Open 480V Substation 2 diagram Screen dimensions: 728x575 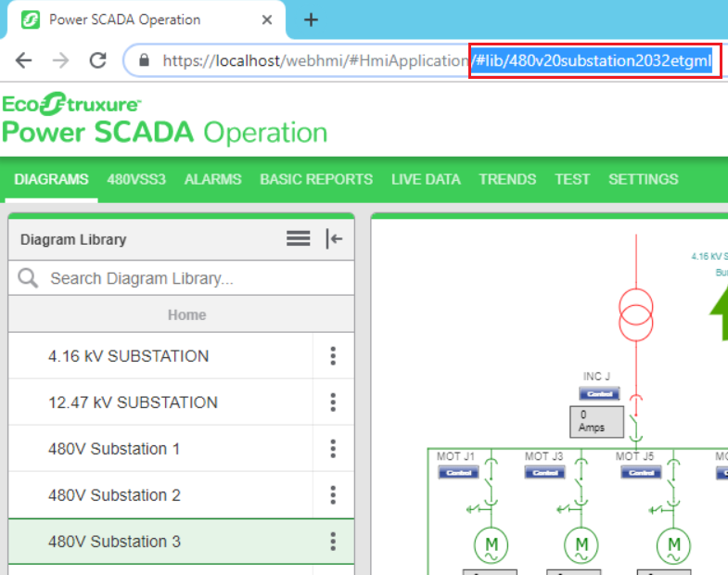point(160,495)
